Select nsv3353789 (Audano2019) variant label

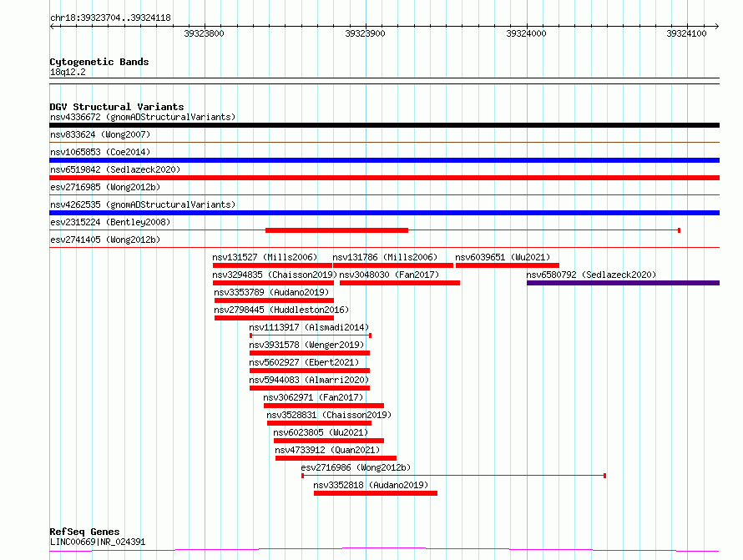click(x=271, y=292)
